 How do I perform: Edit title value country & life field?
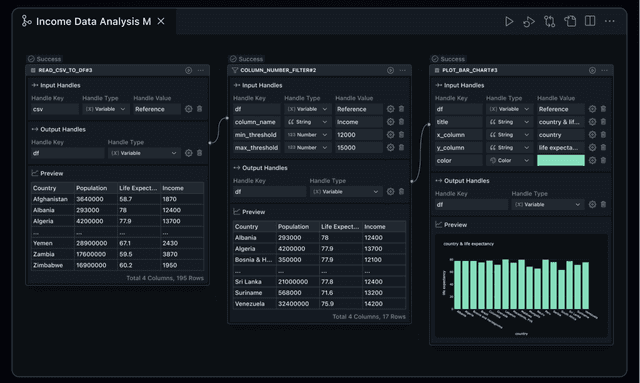click(x=561, y=122)
